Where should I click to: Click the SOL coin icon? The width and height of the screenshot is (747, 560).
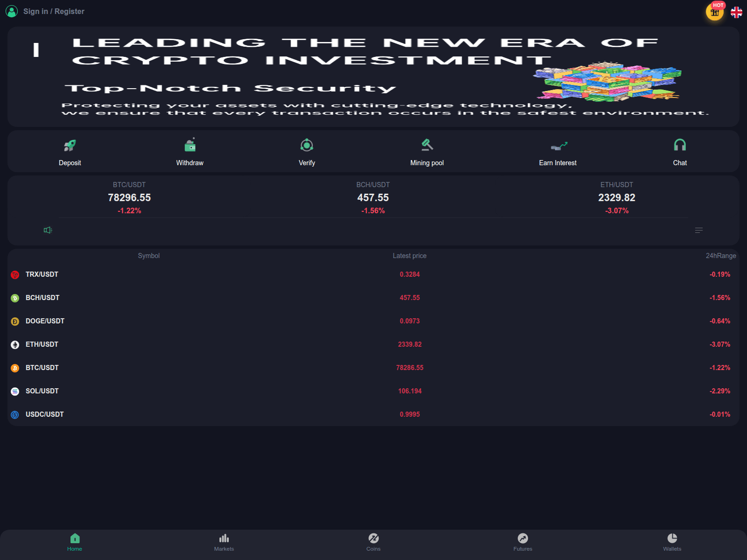(x=15, y=392)
